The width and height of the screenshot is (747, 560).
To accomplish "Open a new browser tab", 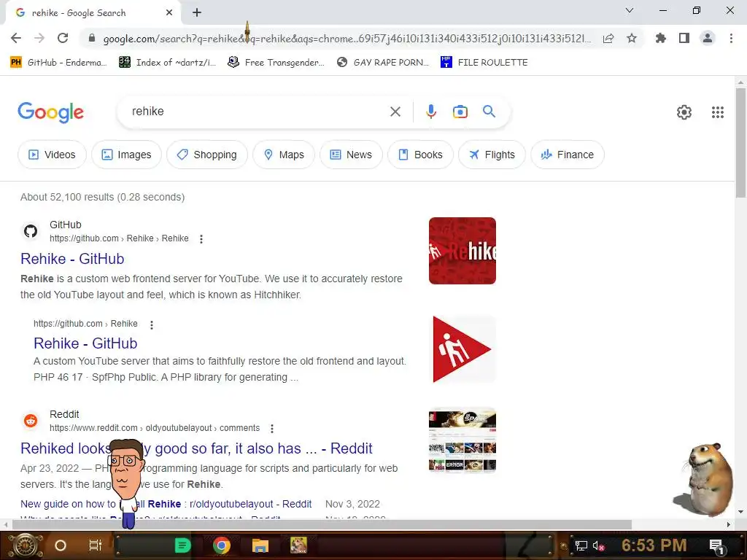I will point(197,13).
